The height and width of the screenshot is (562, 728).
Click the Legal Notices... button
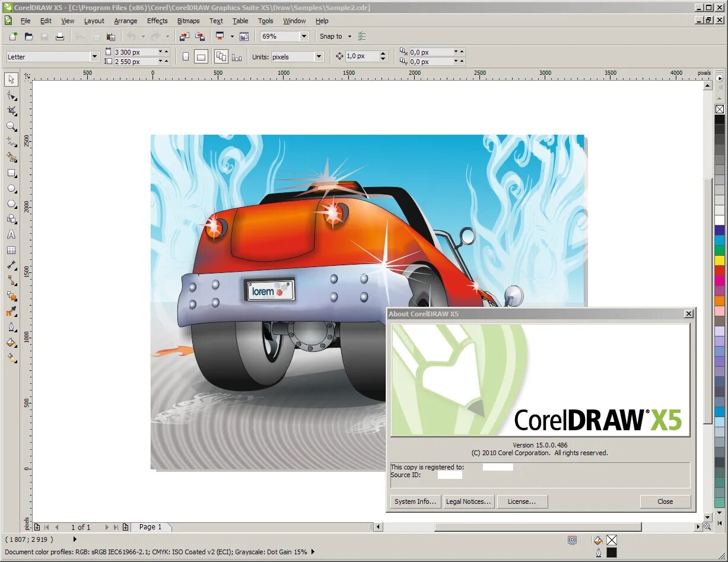pos(468,501)
